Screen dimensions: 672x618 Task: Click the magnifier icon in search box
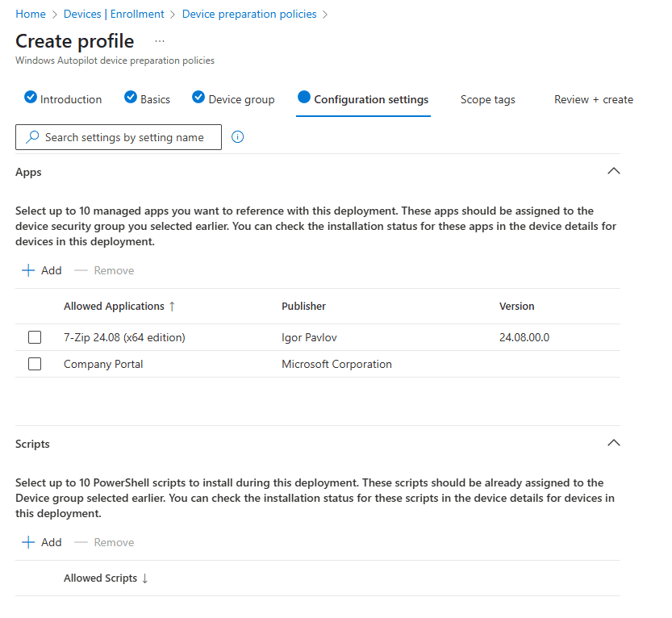(x=32, y=137)
